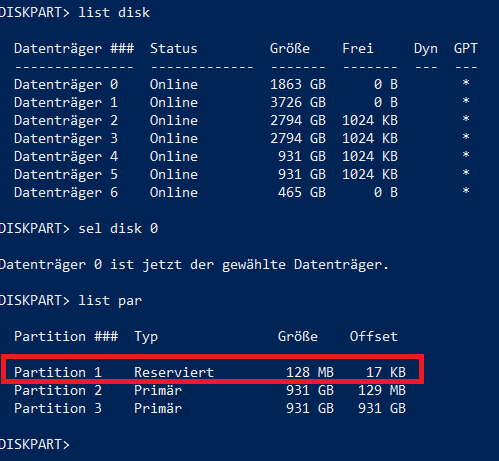
Task: Click the Datenträger 6 entry
Action: tap(66, 192)
